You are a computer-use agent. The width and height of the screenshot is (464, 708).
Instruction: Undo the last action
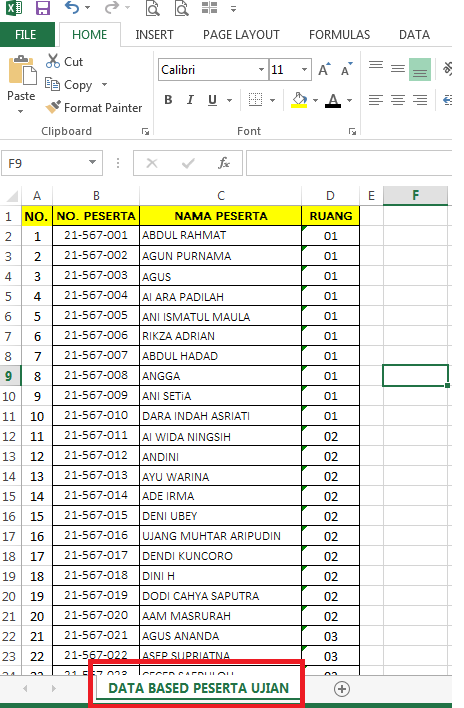click(72, 7)
